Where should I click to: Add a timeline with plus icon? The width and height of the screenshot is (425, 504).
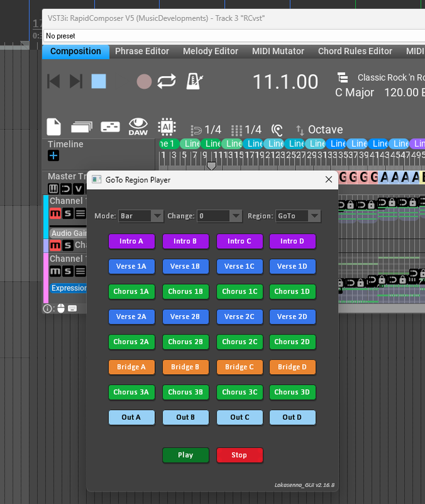click(54, 156)
